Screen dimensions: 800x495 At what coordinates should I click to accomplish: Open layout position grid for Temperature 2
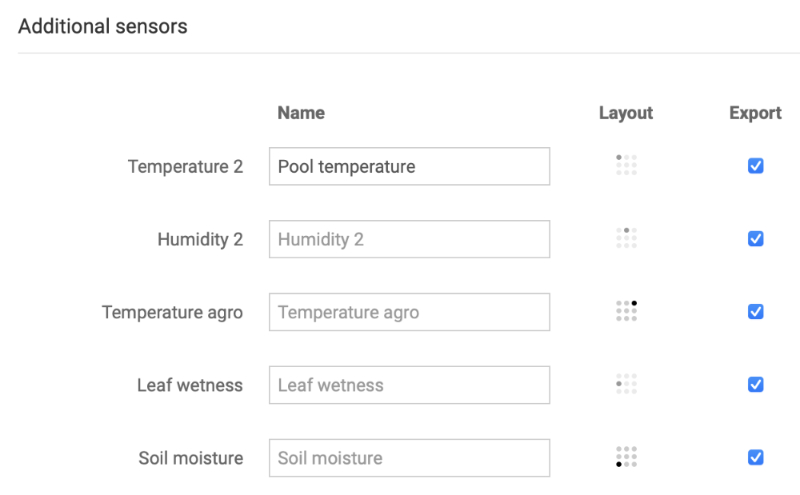coord(626,165)
